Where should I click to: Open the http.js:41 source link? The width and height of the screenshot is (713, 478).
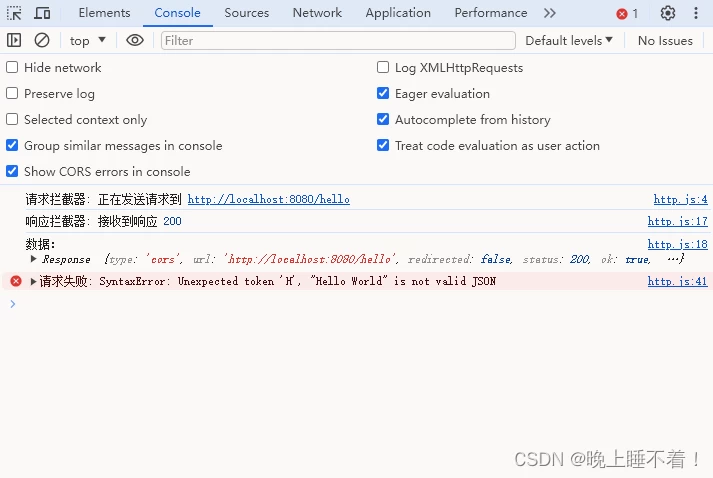tap(677, 282)
